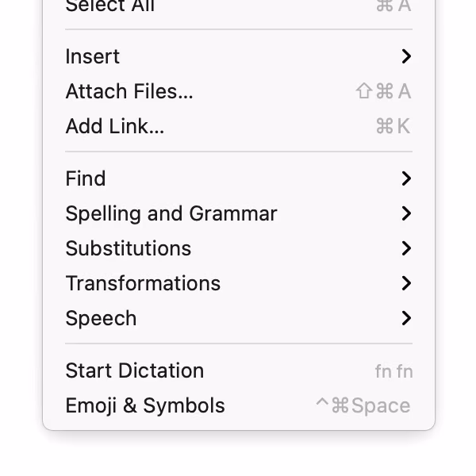Open the Insert submenu
The height and width of the screenshot is (476, 476).
coord(93,56)
